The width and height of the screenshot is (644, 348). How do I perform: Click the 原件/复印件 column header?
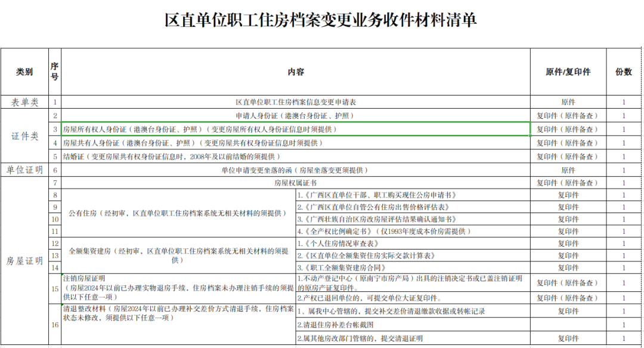(568, 72)
